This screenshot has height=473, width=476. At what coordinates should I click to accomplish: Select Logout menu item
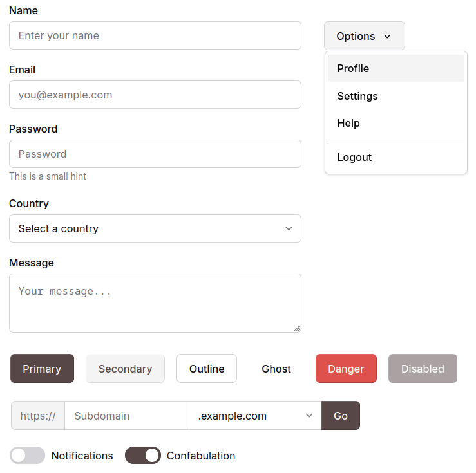395,157
